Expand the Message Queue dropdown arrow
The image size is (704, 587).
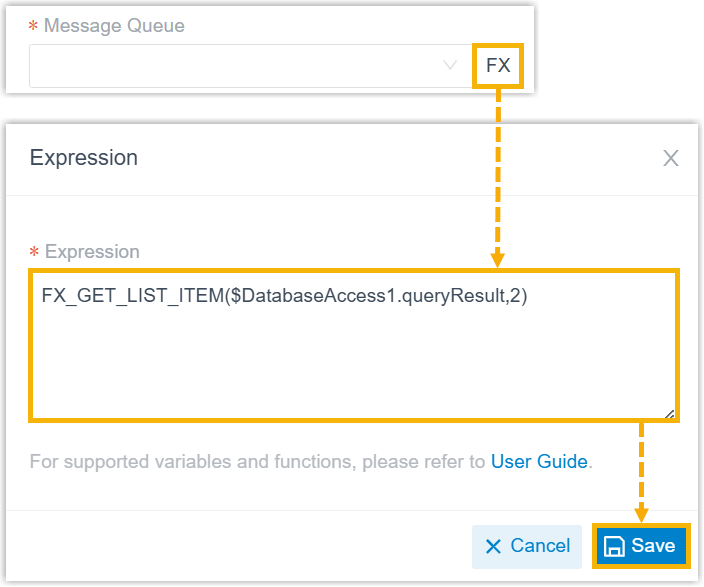tap(450, 66)
